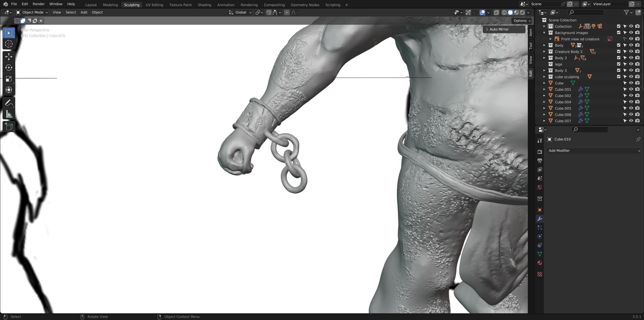
Task: Open the Render menu
Action: (x=39, y=4)
